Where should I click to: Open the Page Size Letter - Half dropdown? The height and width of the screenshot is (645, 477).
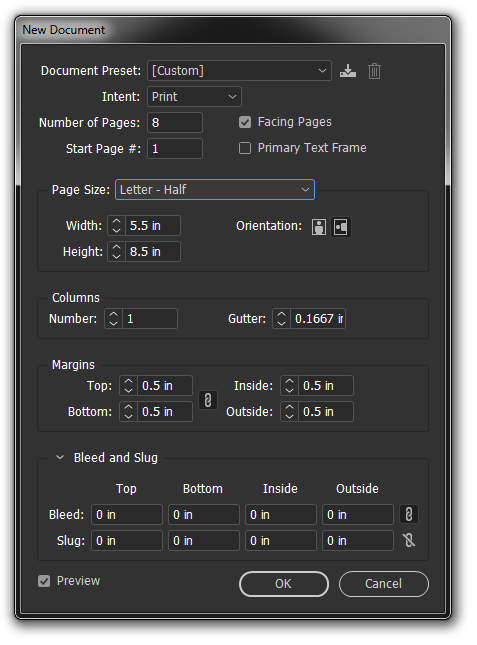(x=215, y=190)
